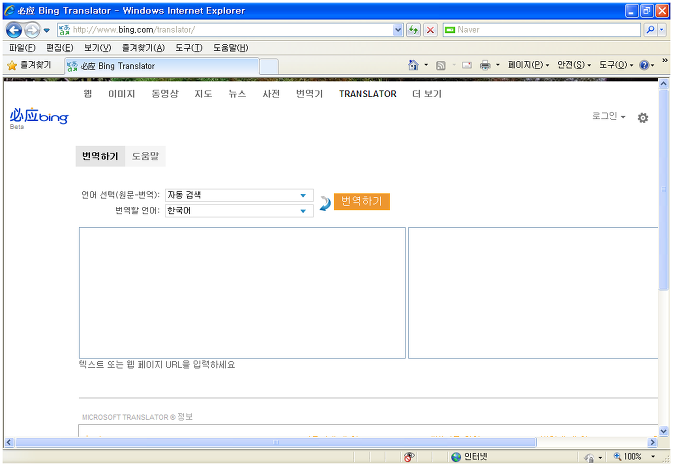673x466 pixels.
Task: Select the Bing Translator browser tab
Action: coord(162,66)
